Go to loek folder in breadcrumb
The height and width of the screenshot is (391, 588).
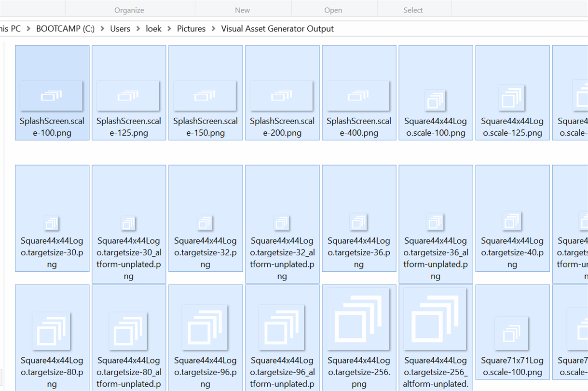[154, 28]
